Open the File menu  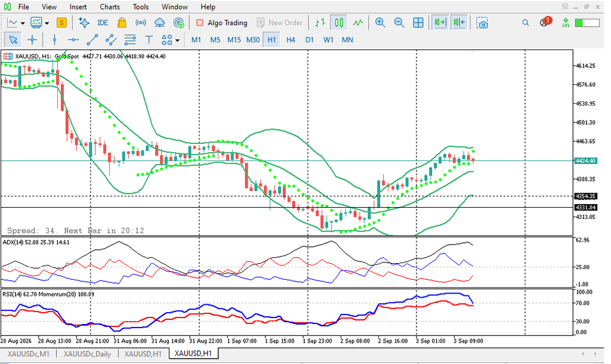23,7
